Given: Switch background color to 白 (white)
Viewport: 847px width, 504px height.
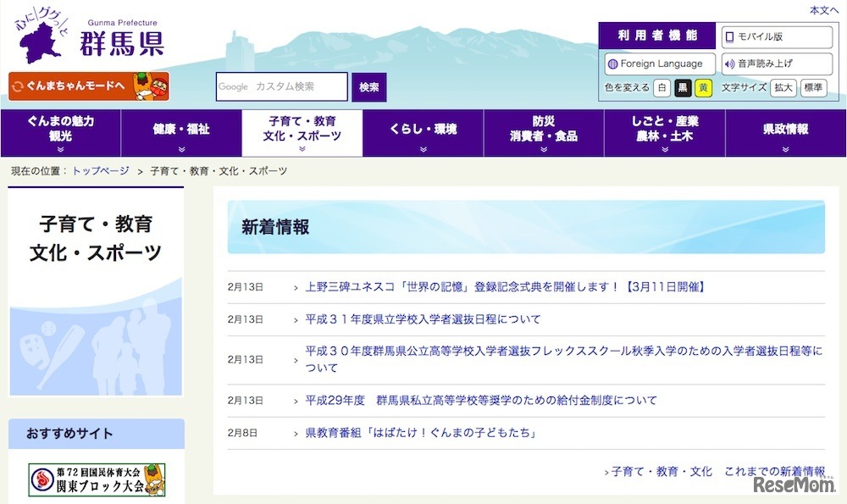Looking at the screenshot, I should 662,87.
